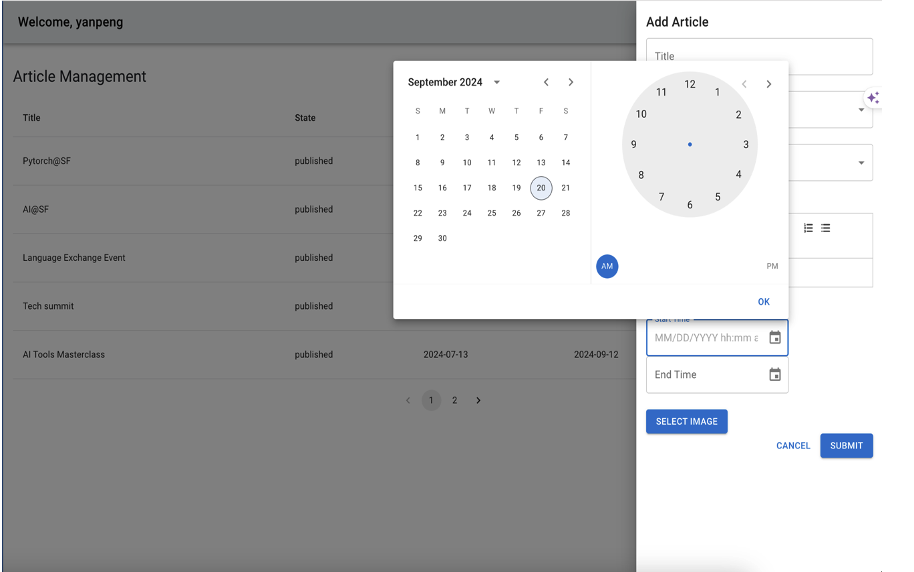Go to previous month in calendar
The height and width of the screenshot is (572, 914).
click(546, 82)
